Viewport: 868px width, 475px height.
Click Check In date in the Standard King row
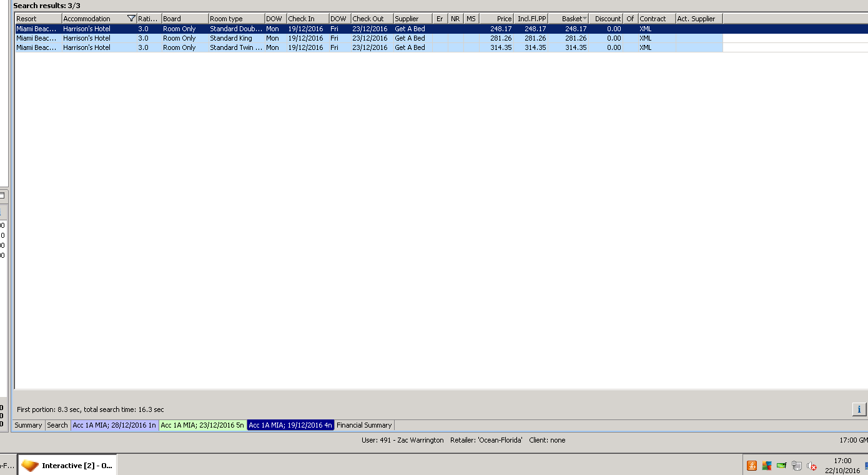307,38
